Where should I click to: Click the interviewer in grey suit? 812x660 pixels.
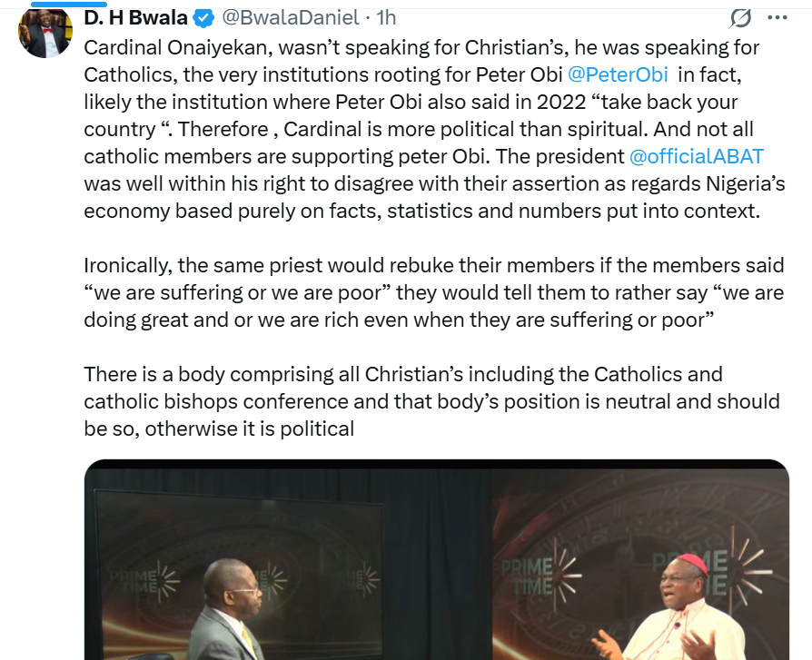point(228,611)
